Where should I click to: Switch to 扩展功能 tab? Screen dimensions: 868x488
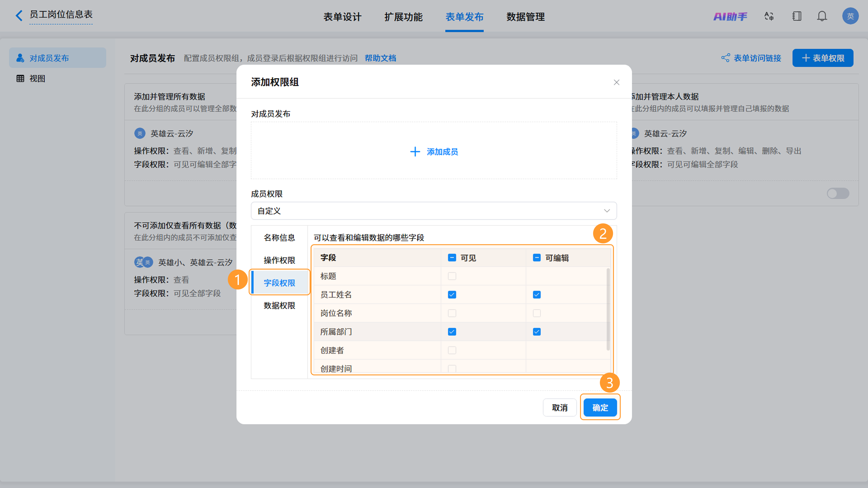(x=403, y=17)
